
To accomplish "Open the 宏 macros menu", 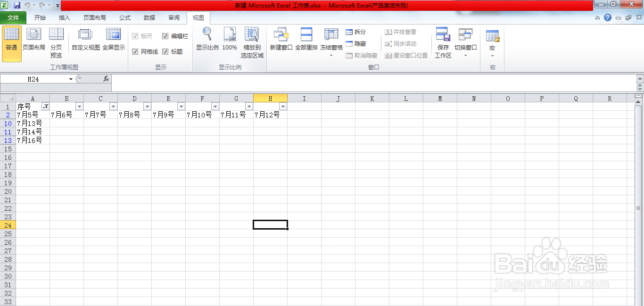I will click(x=492, y=43).
